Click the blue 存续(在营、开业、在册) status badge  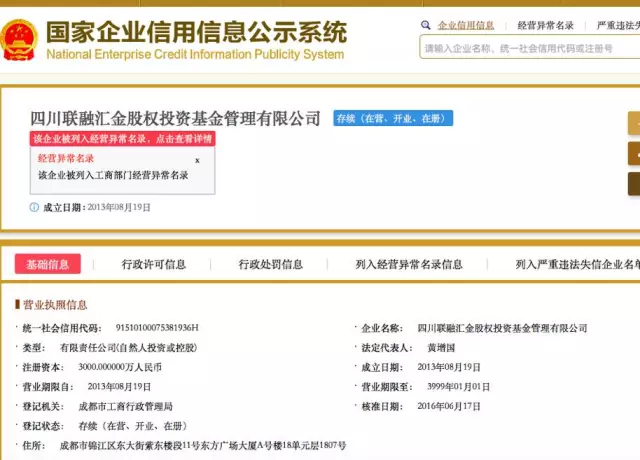pos(393,118)
